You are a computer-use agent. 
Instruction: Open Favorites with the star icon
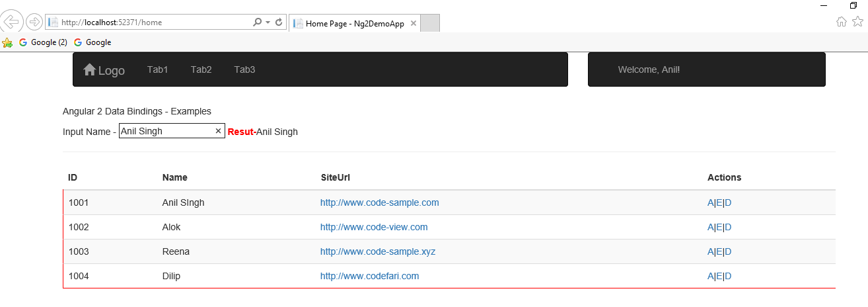click(x=857, y=22)
